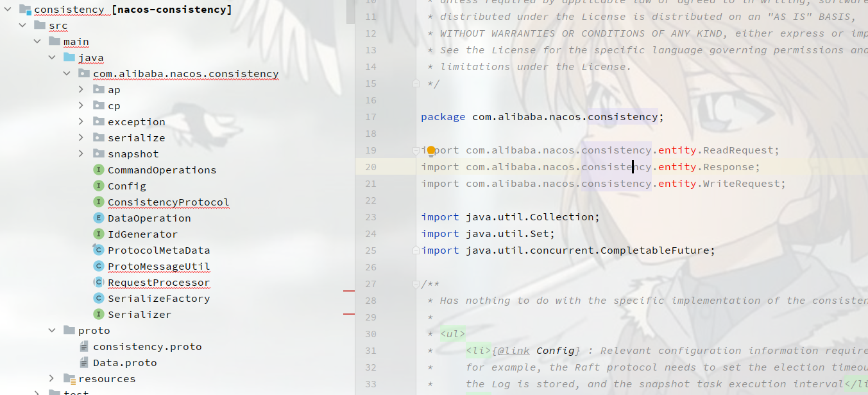The height and width of the screenshot is (395, 868).
Task: Click the Config interface icon
Action: coord(98,186)
